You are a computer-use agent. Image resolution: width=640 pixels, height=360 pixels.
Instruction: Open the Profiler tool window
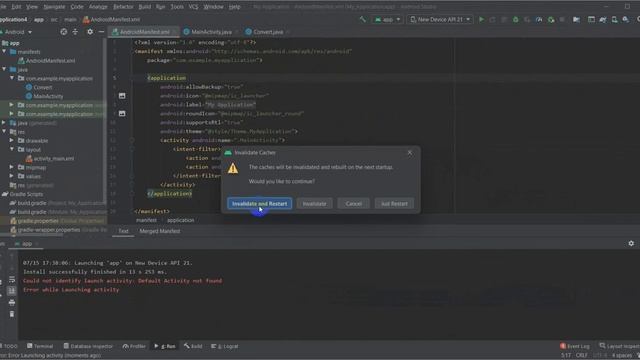[134, 346]
